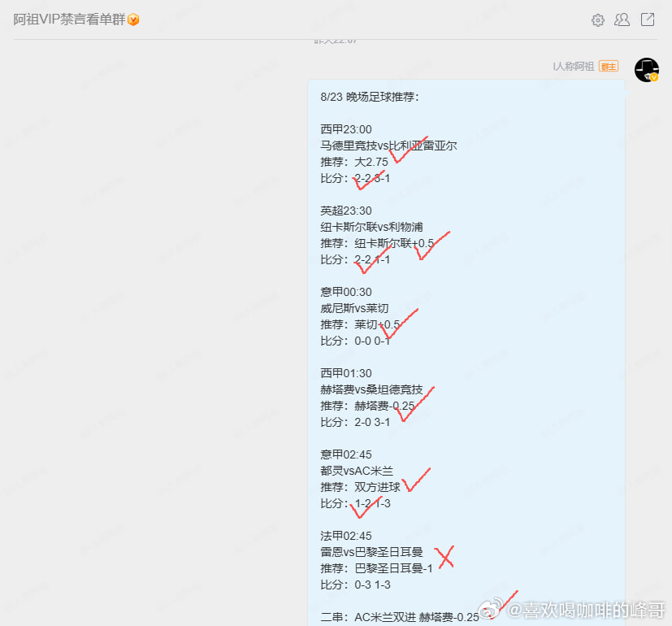
Task: Open the group members icon
Action: [x=622, y=20]
